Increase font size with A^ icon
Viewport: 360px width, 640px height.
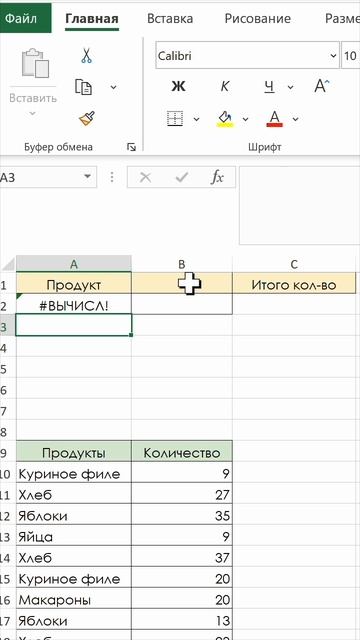[322, 86]
